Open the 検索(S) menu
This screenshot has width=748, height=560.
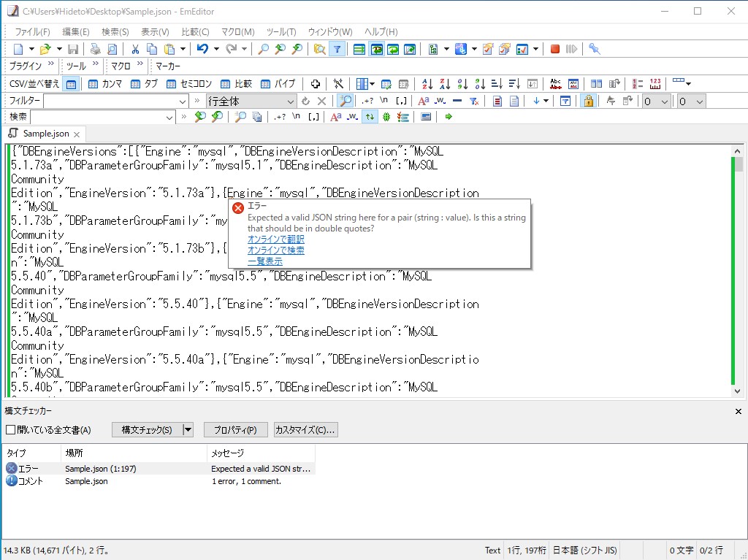tap(115, 32)
